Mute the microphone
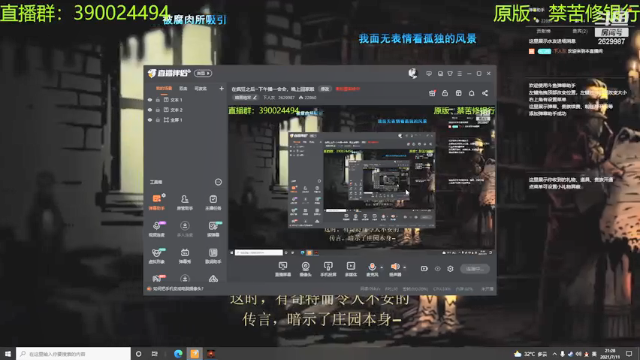 pyautogui.click(x=372, y=269)
